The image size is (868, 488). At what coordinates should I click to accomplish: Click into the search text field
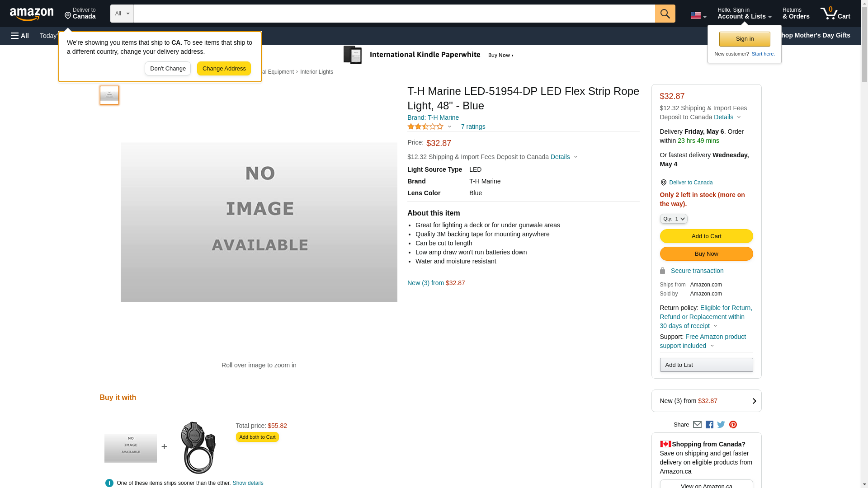pos(393,14)
